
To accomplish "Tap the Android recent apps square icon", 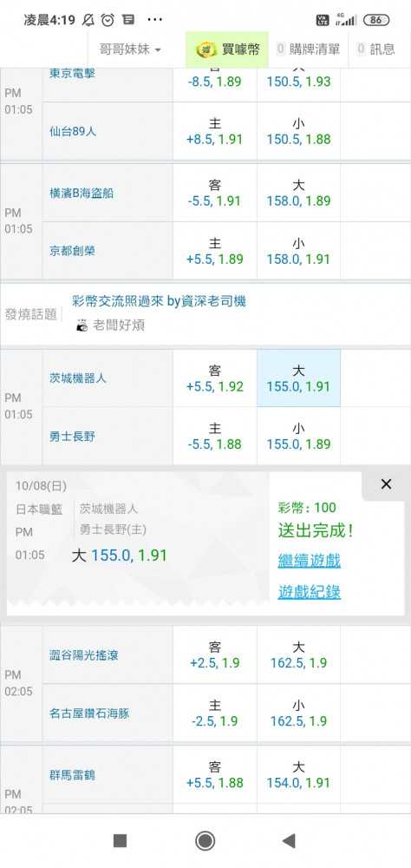I will click(x=120, y=841).
